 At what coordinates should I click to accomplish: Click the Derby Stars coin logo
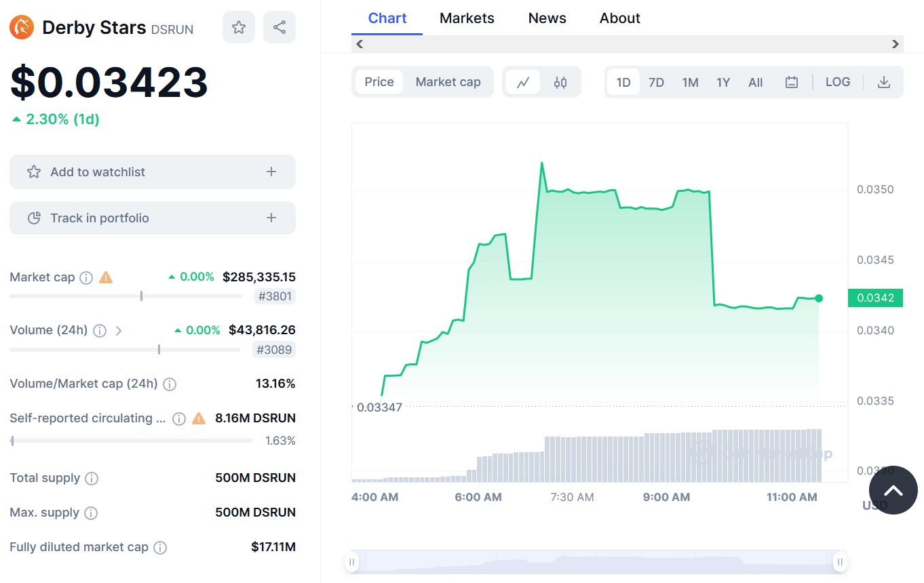[x=22, y=27]
